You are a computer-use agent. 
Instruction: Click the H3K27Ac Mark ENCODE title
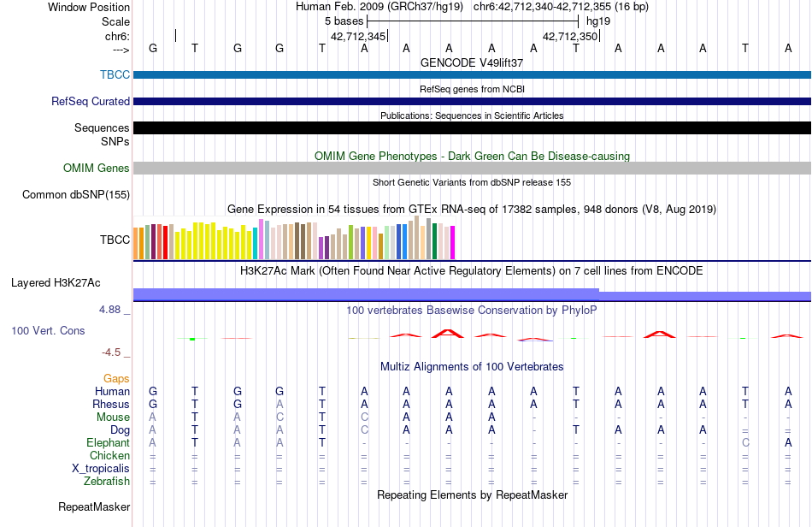click(x=472, y=270)
